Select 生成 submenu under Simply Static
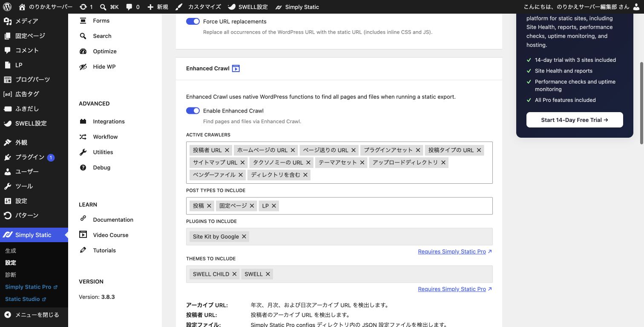The image size is (644, 327). [x=11, y=251]
